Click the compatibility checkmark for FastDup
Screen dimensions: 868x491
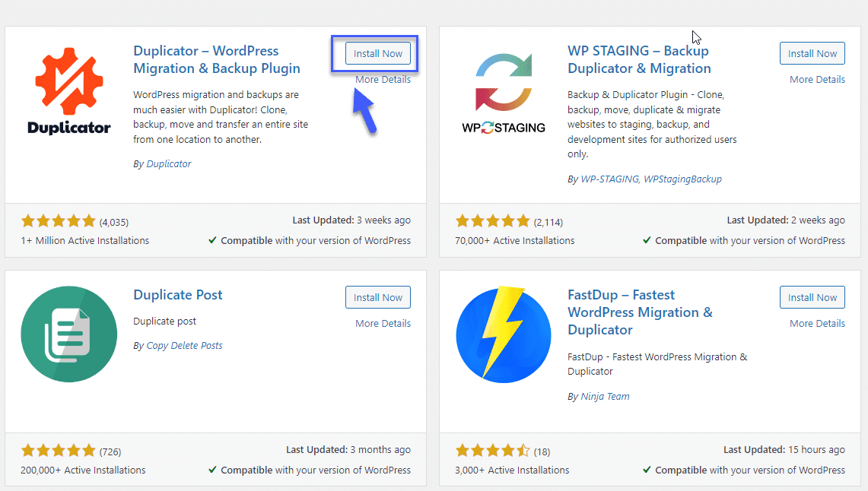point(647,470)
